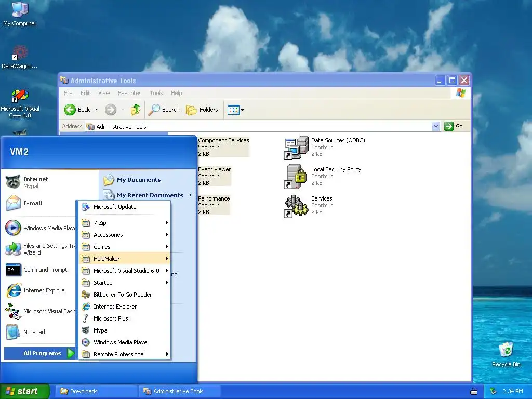Select the Local Security Policy icon
The image size is (532, 399).
296,177
